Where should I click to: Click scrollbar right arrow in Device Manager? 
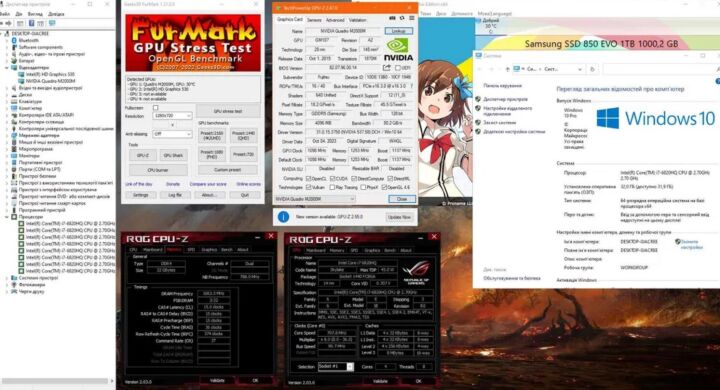point(112,380)
